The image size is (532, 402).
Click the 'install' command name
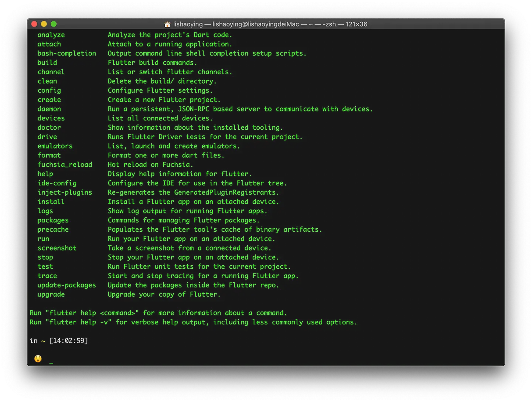(x=51, y=202)
